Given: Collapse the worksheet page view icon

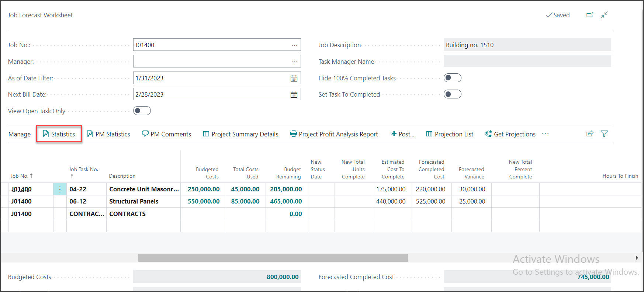Looking at the screenshot, I should tap(604, 15).
